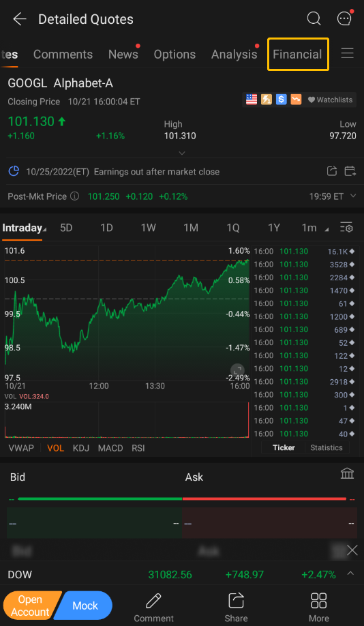Switch to the Analysis tab

coord(234,55)
